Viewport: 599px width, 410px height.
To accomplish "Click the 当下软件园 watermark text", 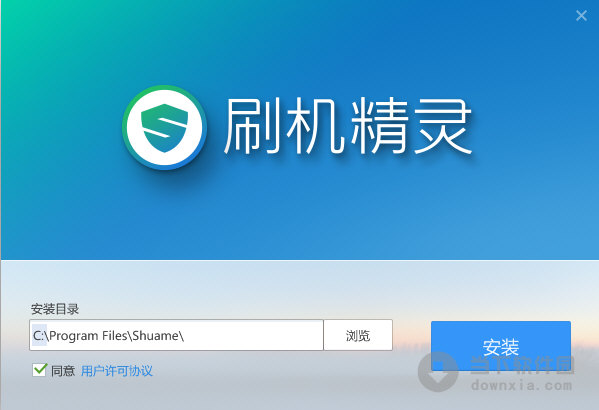I will [522, 365].
